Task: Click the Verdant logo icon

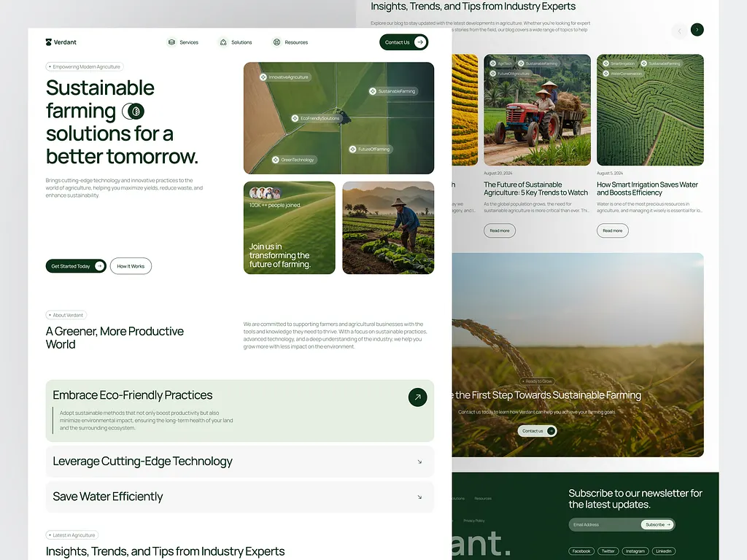Action: (x=49, y=42)
